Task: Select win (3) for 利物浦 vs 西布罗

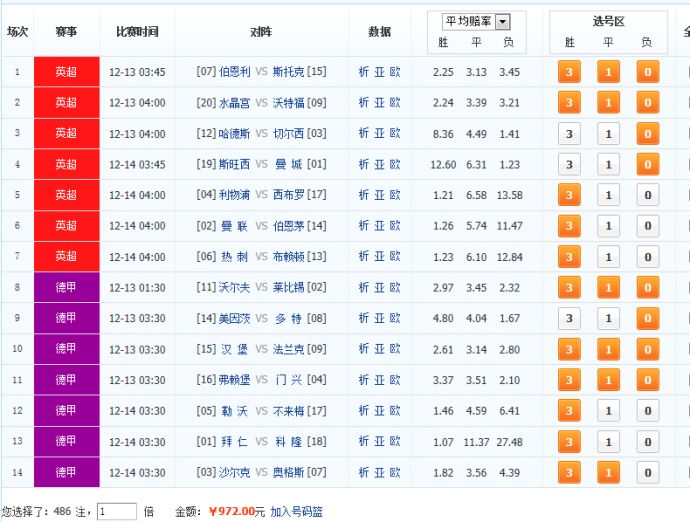Action: click(569, 195)
